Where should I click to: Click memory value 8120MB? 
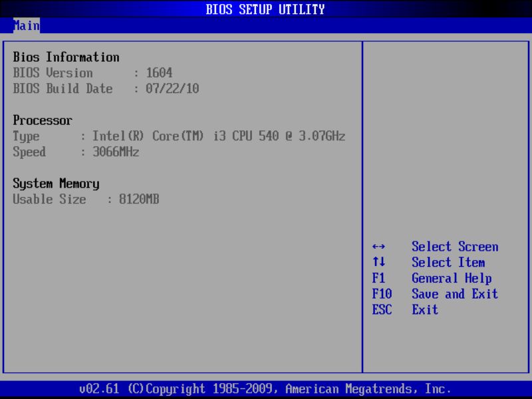click(139, 199)
